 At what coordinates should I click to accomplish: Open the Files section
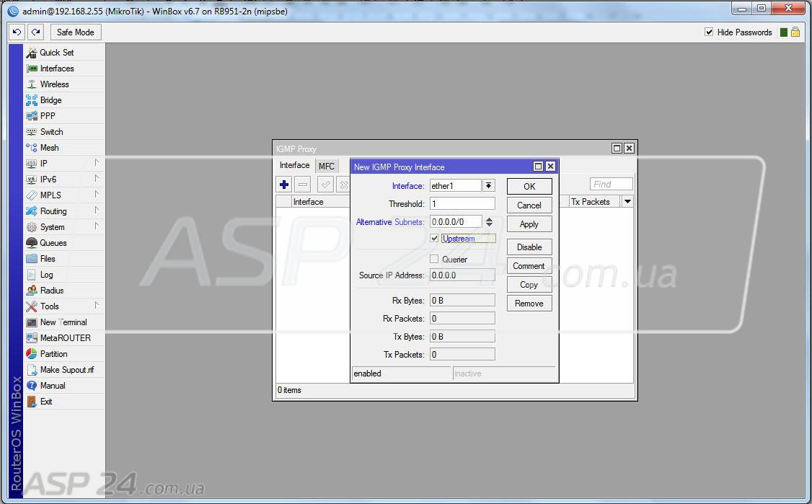tap(47, 259)
